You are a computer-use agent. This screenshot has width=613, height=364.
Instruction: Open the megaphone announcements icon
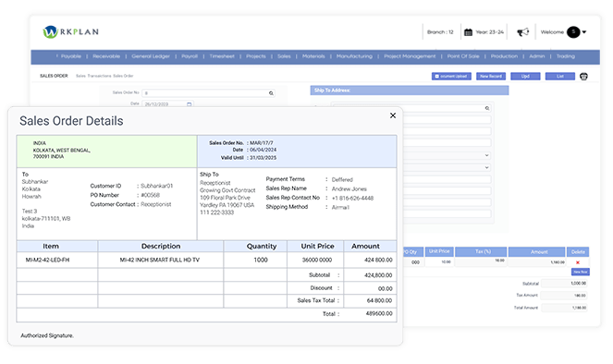[522, 32]
